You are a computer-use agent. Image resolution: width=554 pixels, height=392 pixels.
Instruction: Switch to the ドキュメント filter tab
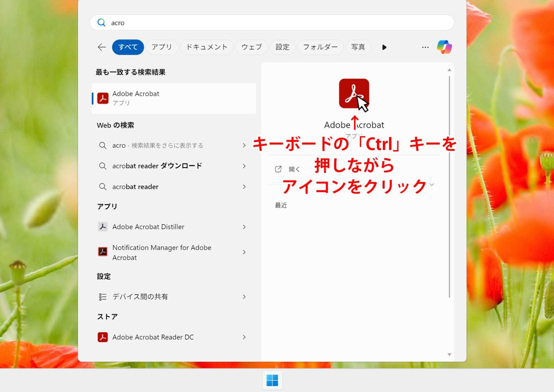(207, 47)
